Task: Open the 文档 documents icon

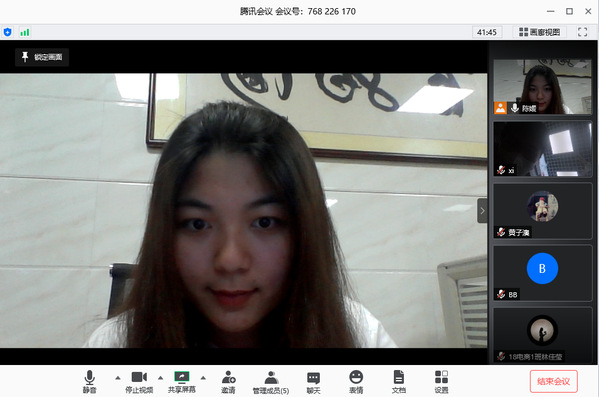Action: pyautogui.click(x=398, y=382)
